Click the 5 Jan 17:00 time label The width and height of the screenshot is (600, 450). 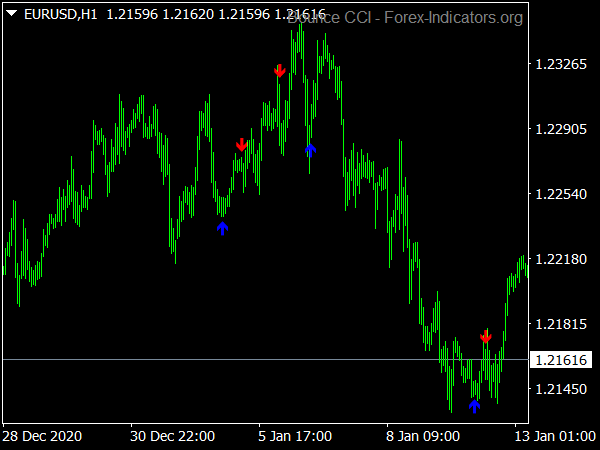[x=295, y=436]
